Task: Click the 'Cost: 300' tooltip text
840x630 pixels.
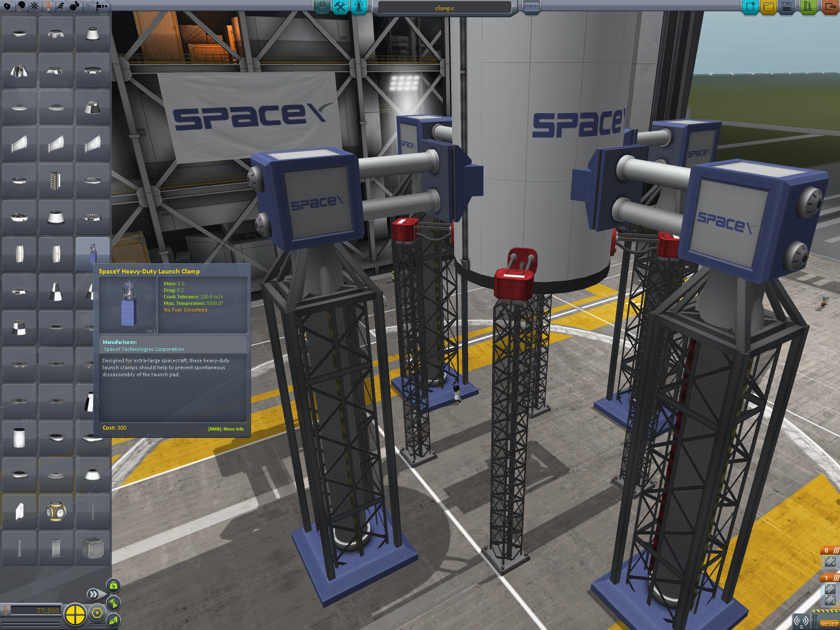Action: click(x=115, y=428)
